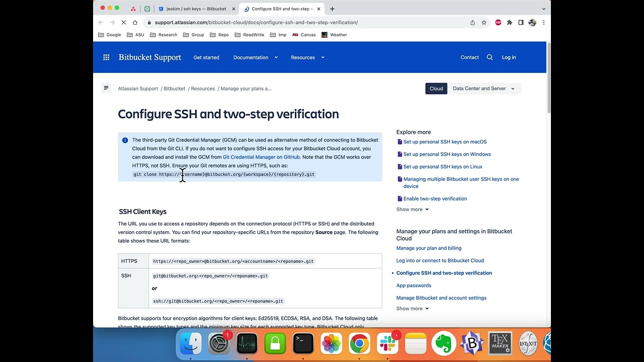Stop loading the page with X button
This screenshot has width=644, height=362.
(x=124, y=22)
